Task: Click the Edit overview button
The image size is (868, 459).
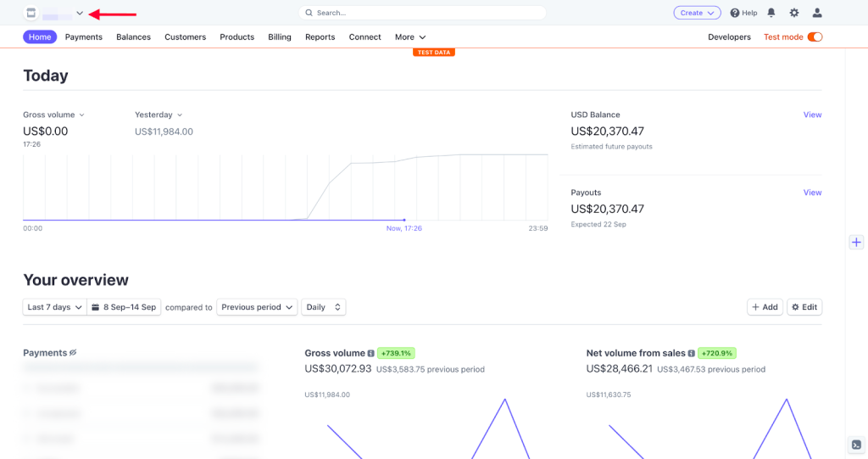Action: 804,307
